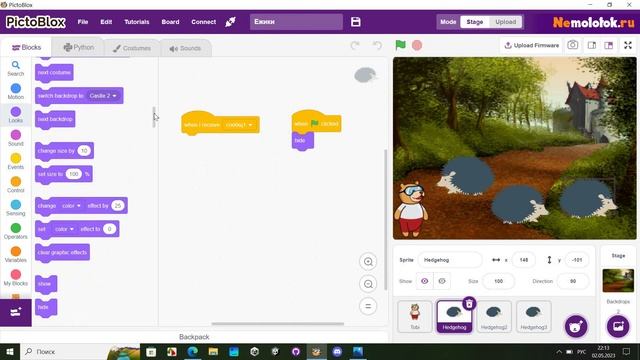Screen dimensions: 640x360
Task: Click the workspace horizontal scrollbar
Action: tap(278, 324)
